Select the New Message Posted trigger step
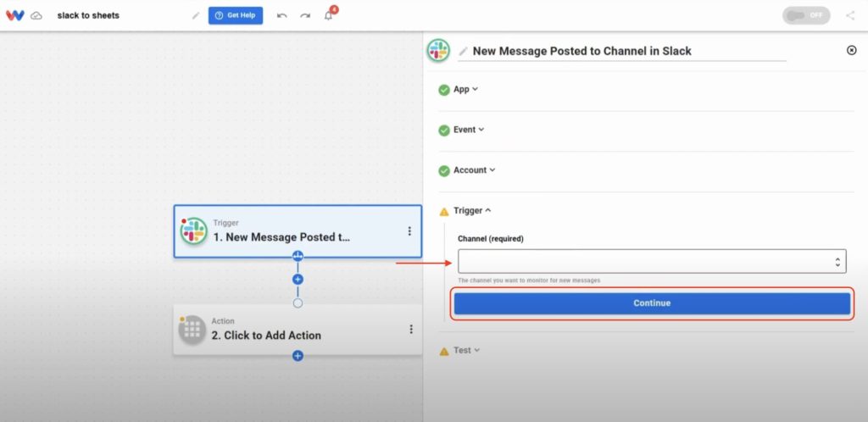Screen dimensions: 868x422 click(298, 231)
